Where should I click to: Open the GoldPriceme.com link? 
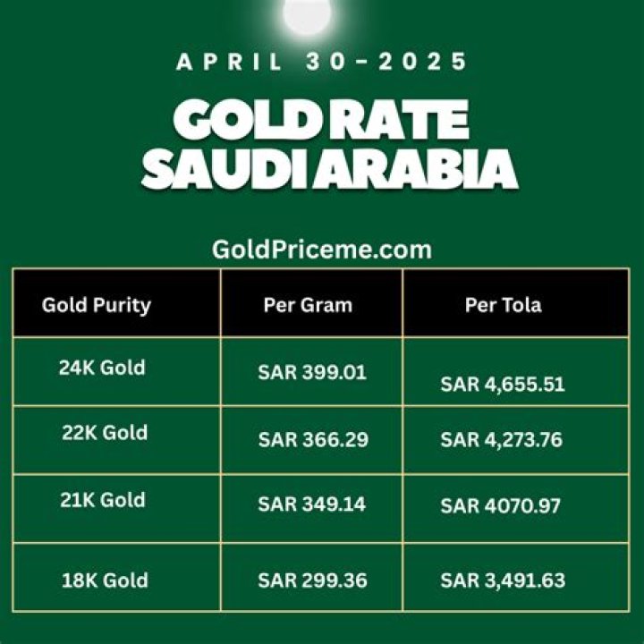(322, 249)
